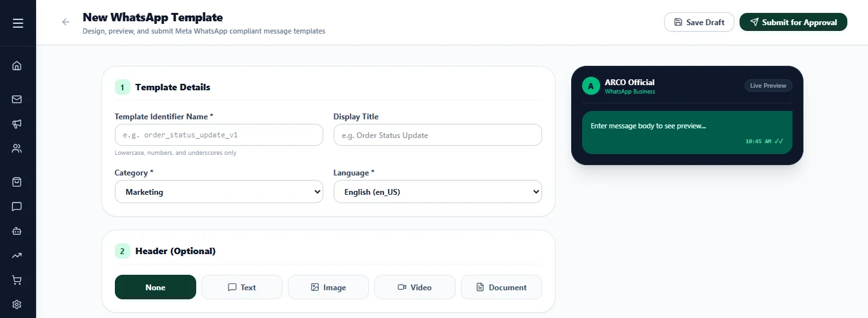Click the 'WhatsApp Business' subtitle in preview
This screenshot has height=318, width=868.
pyautogui.click(x=630, y=92)
